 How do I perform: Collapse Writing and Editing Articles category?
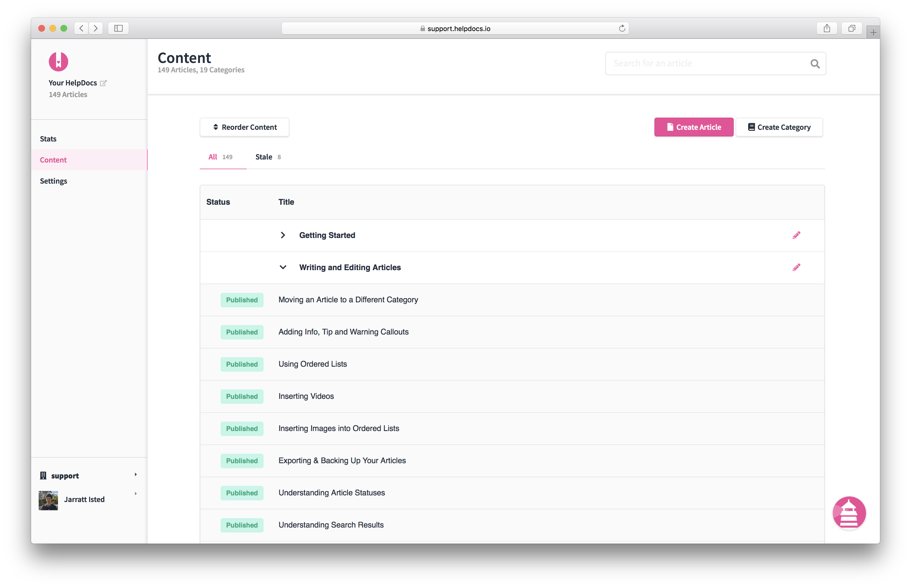tap(283, 267)
